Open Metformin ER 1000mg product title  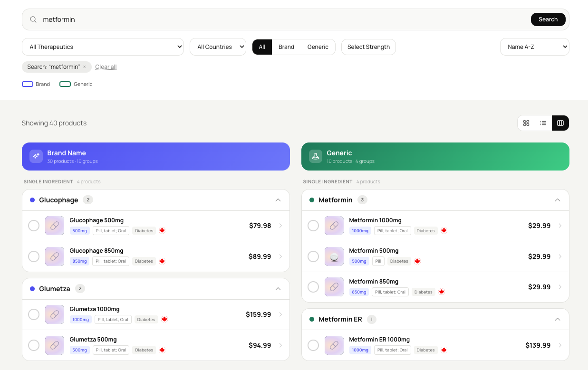click(x=379, y=340)
